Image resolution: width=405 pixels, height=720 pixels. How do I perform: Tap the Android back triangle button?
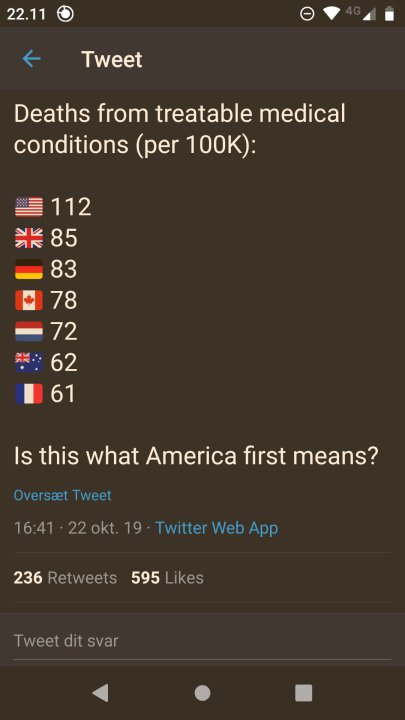pos(101,693)
